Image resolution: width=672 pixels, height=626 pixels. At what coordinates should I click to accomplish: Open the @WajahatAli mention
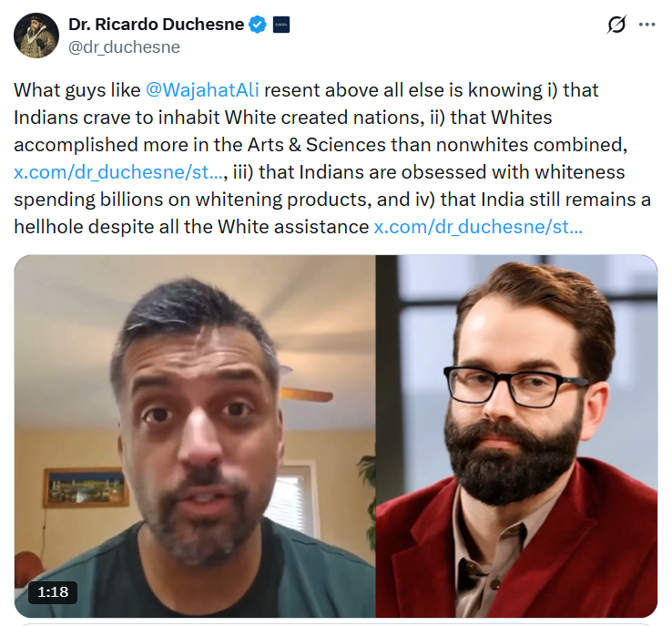[202, 90]
